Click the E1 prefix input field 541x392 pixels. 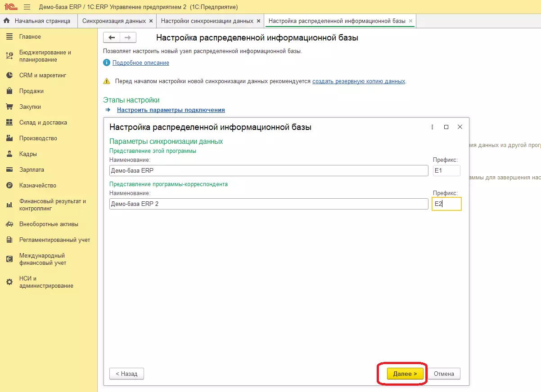point(446,170)
